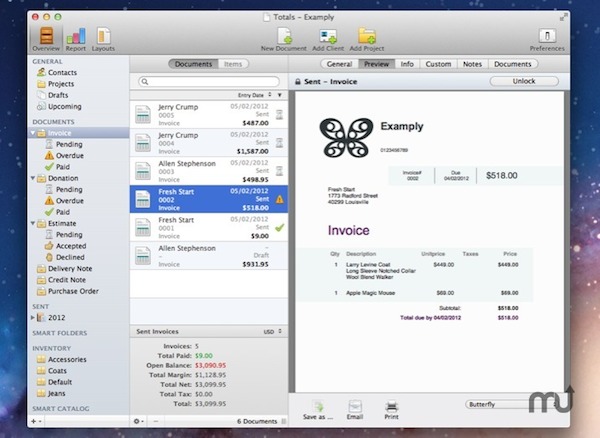Open Preferences
Screen dimensions: 600x438
pos(547,39)
